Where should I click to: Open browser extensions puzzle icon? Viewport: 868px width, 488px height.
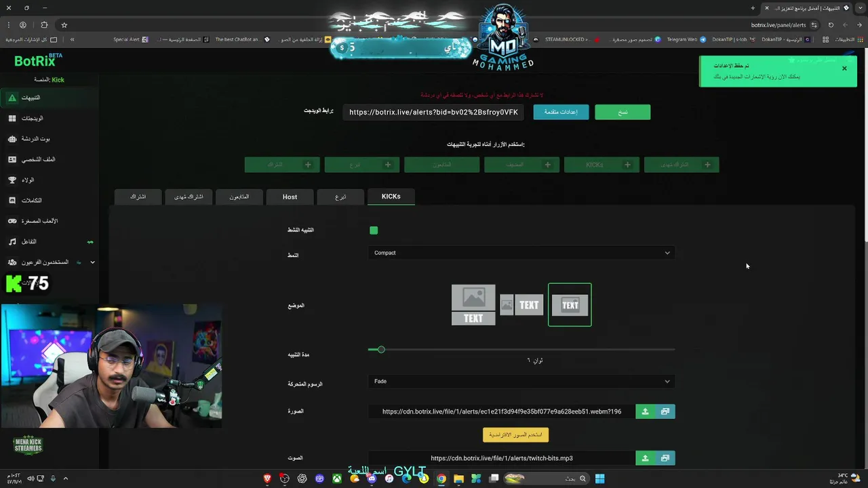(44, 25)
